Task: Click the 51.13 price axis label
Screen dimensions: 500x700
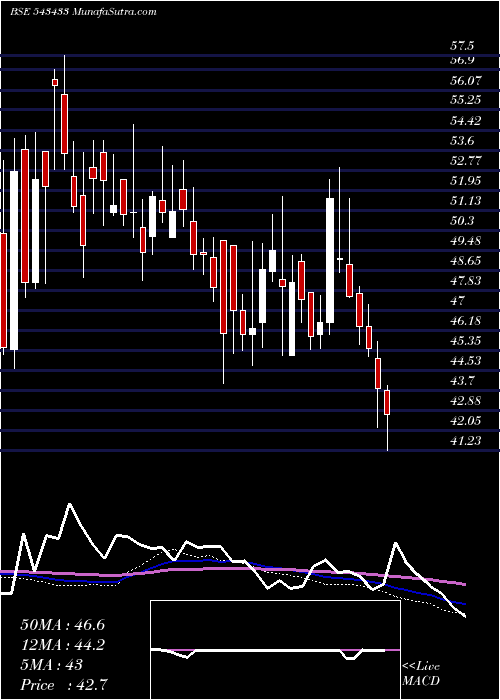Action: [465, 201]
